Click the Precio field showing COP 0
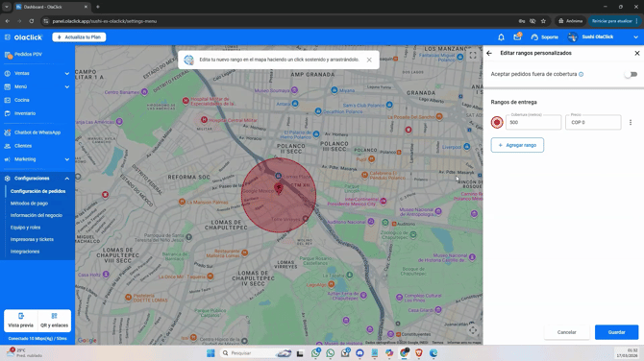The height and width of the screenshot is (361, 644). pos(593,122)
